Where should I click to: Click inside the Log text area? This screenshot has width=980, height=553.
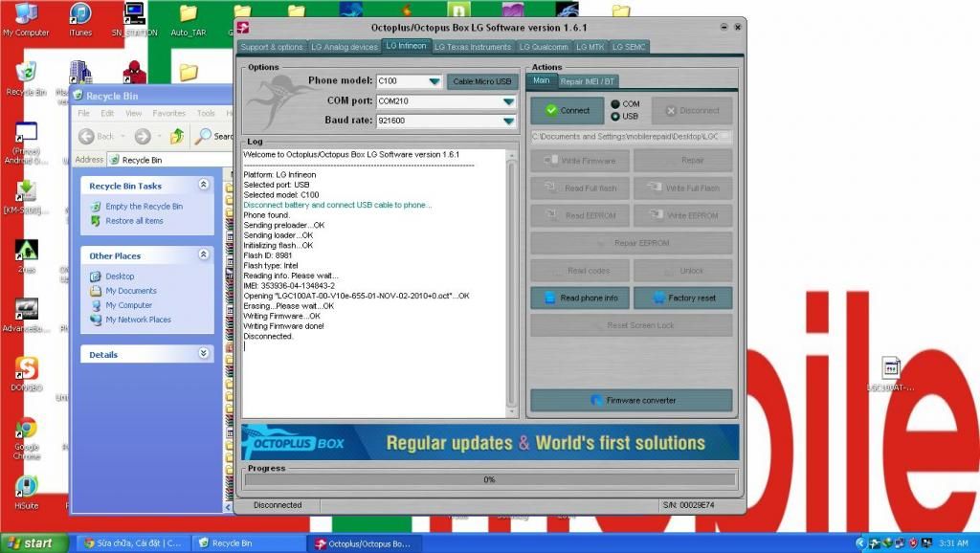(x=374, y=283)
